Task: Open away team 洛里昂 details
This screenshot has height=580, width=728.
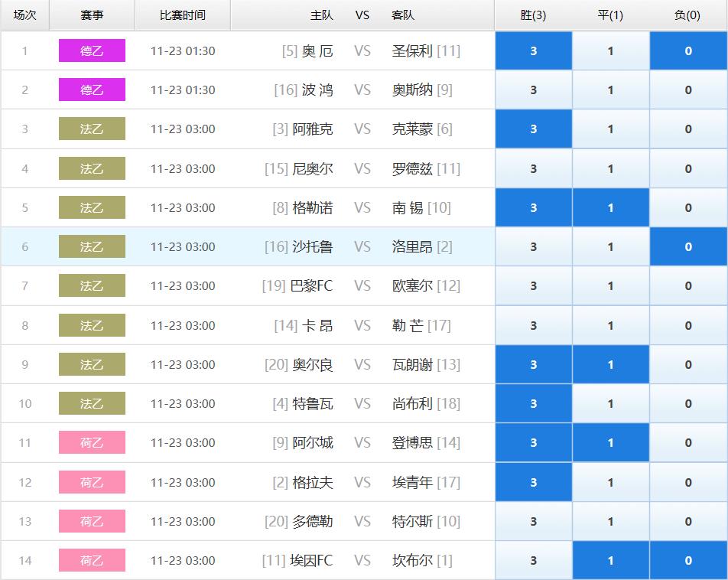Action: tap(412, 246)
